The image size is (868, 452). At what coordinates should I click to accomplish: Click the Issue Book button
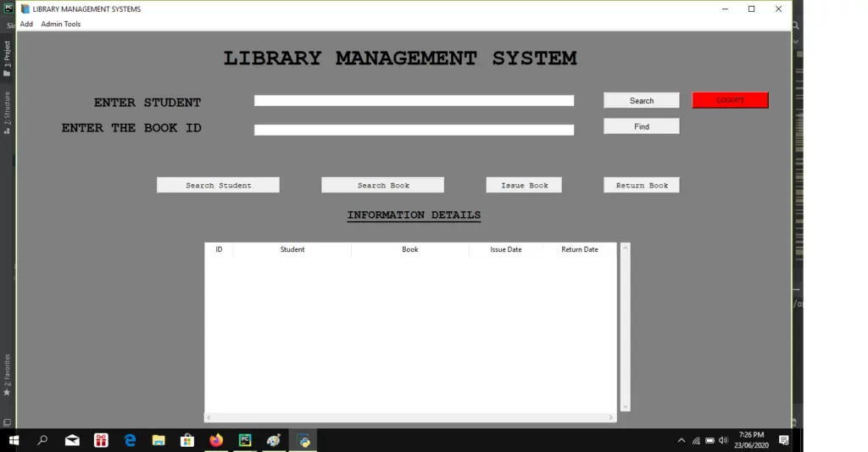click(x=524, y=185)
